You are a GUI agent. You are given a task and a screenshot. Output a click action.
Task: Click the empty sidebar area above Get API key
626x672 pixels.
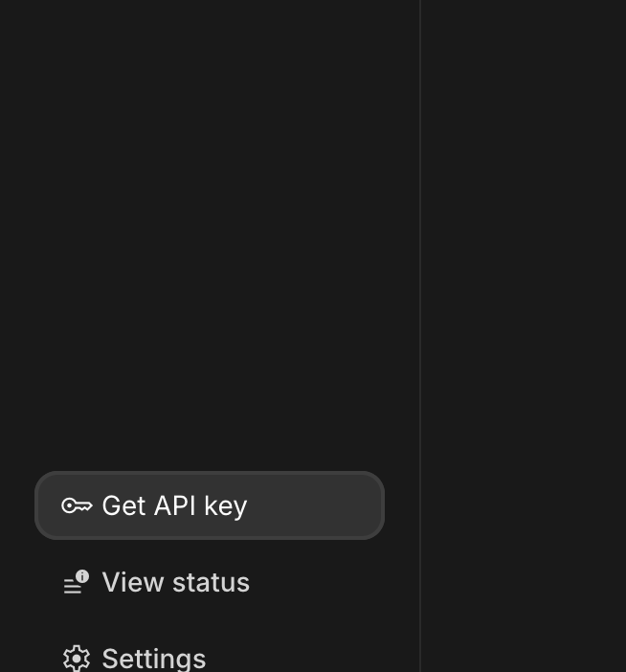(209, 239)
